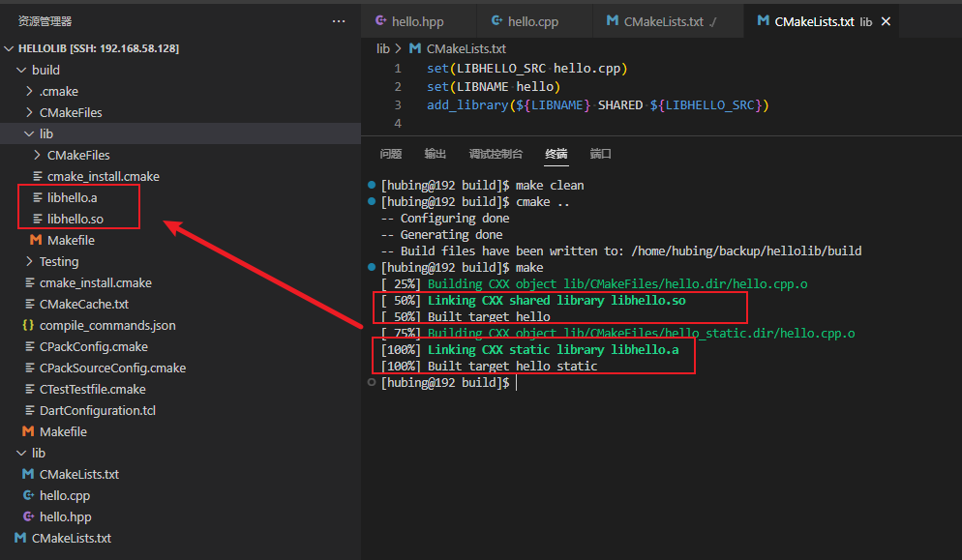Click file icon of CPackConfig.cmake

[x=29, y=346]
